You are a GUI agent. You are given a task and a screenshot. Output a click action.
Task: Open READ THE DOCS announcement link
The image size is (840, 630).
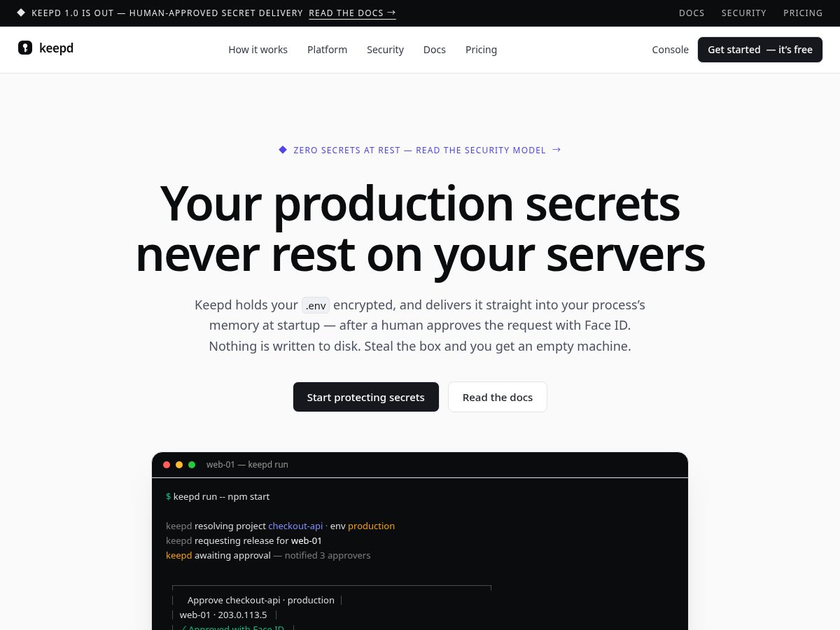click(352, 13)
